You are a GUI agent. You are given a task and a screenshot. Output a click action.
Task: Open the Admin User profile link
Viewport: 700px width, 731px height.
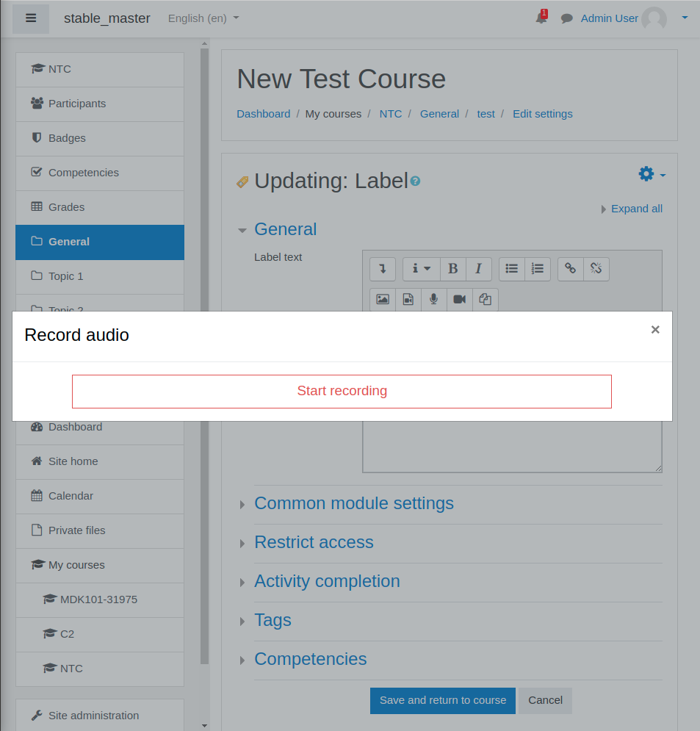609,18
